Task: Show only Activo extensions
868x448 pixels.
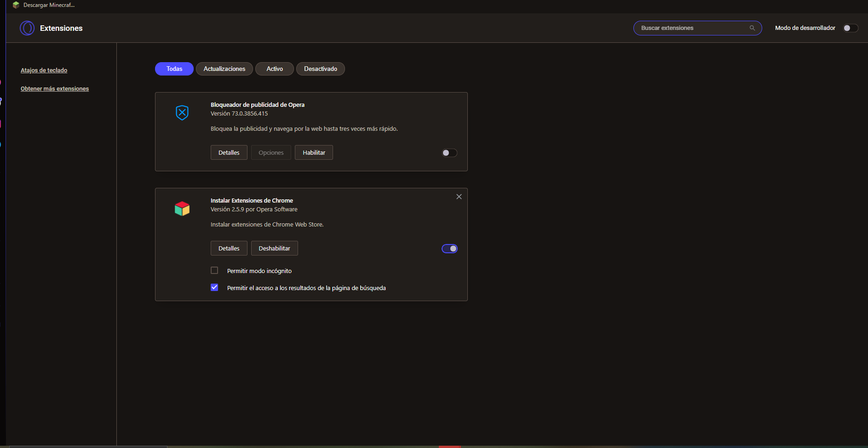Action: pyautogui.click(x=275, y=69)
